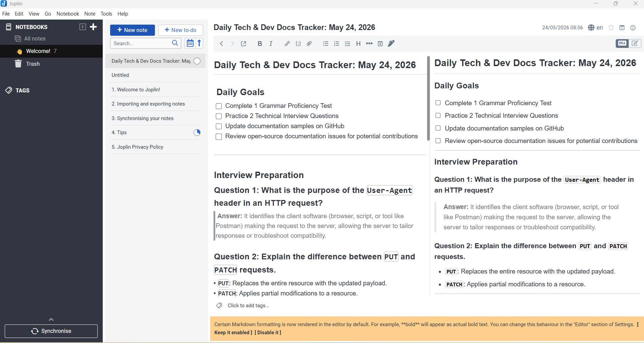
Task: Insert numbered list from toolbar
Action: tap(336, 44)
